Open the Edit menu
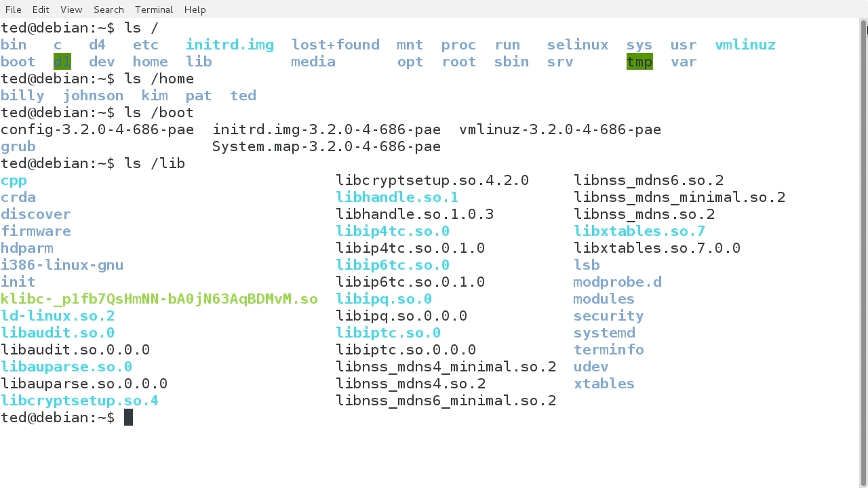 41,9
